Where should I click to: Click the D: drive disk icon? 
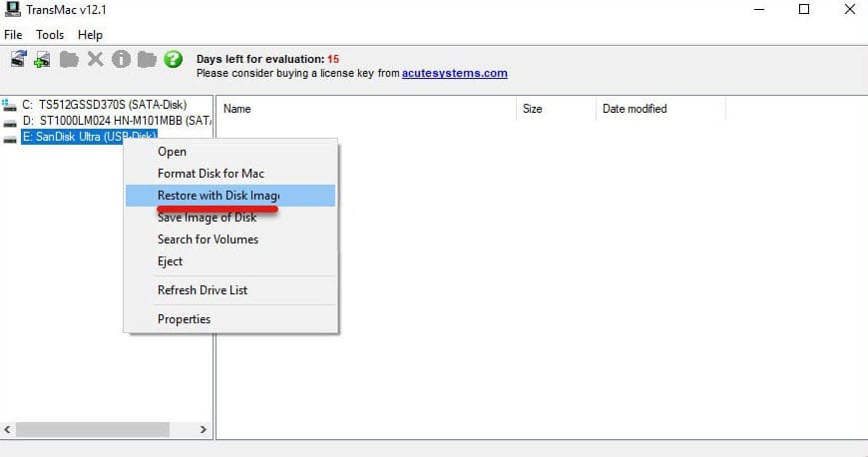(x=10, y=123)
